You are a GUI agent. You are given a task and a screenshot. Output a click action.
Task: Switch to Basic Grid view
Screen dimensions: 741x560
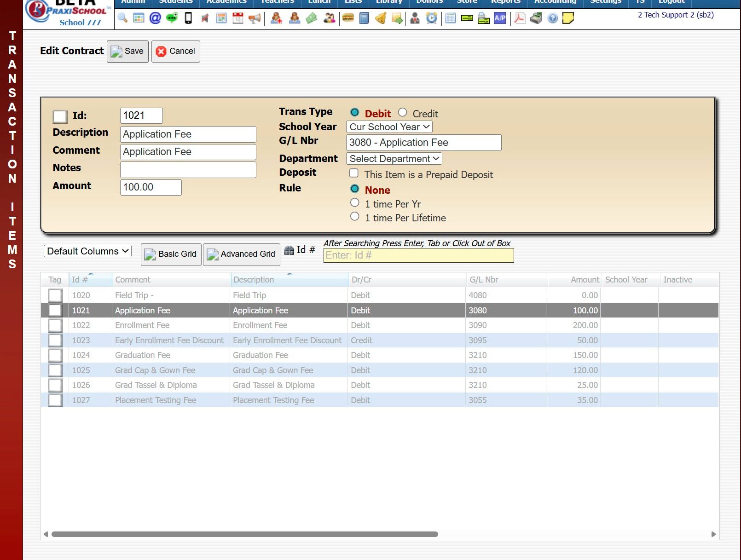[x=171, y=254]
